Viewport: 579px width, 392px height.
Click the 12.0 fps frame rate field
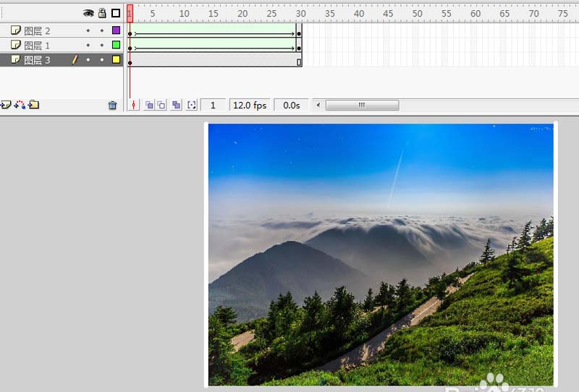[x=250, y=105]
